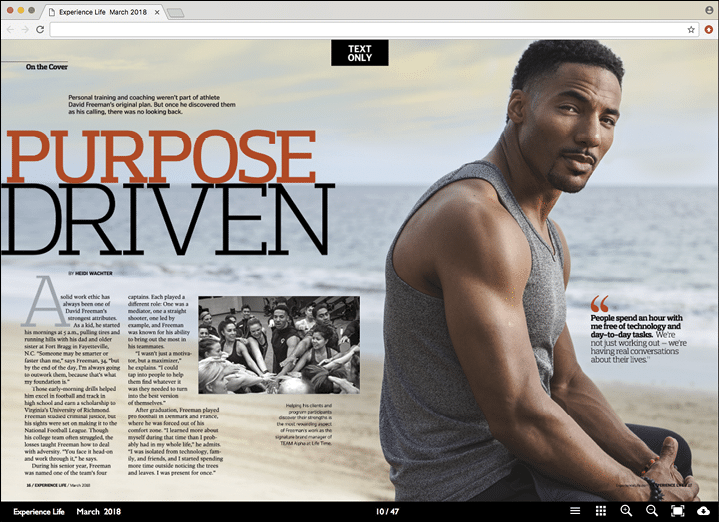
Task: Go back with browser back arrow
Action: click(x=10, y=30)
